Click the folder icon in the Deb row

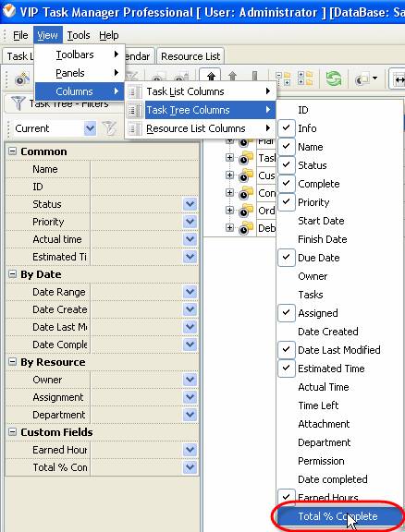(245, 228)
